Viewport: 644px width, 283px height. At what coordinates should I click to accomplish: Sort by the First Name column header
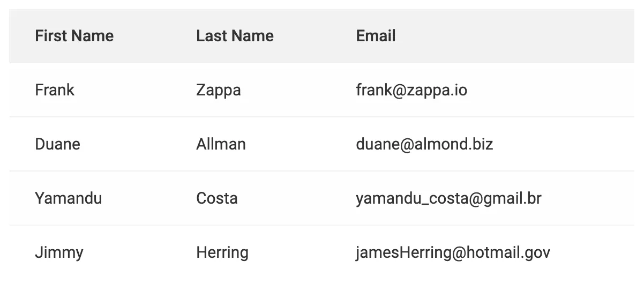(x=74, y=36)
